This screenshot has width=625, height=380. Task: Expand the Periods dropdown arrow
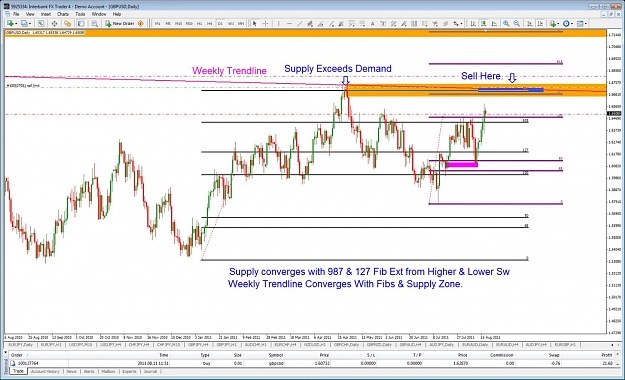(x=572, y=24)
